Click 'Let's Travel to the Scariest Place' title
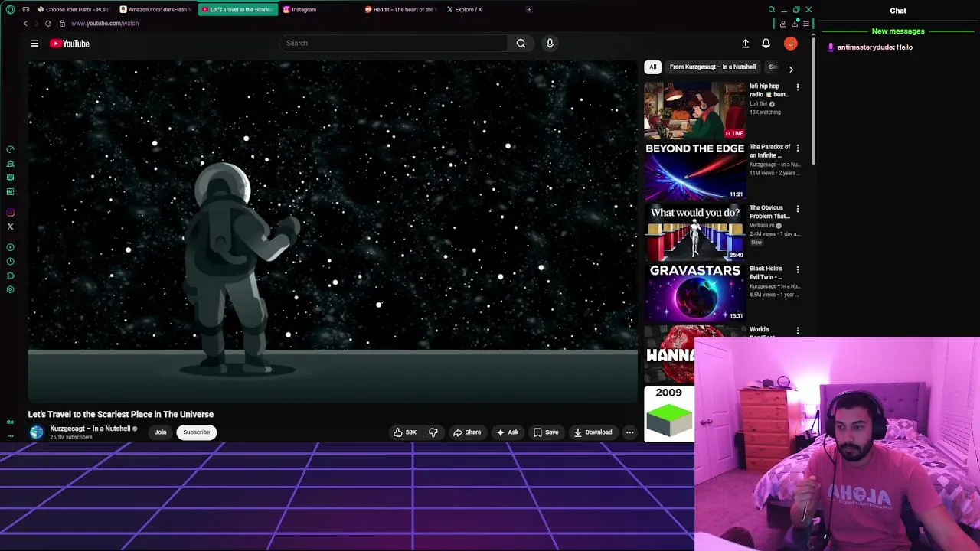The width and height of the screenshot is (980, 551). click(121, 414)
